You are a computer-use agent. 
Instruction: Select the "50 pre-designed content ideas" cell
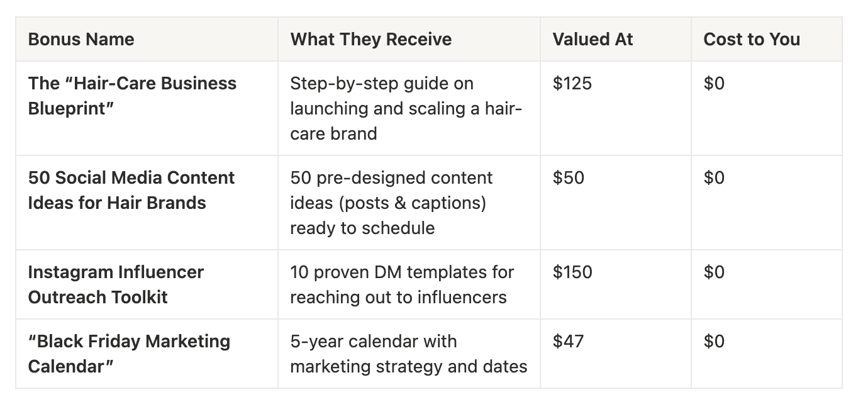391,203
